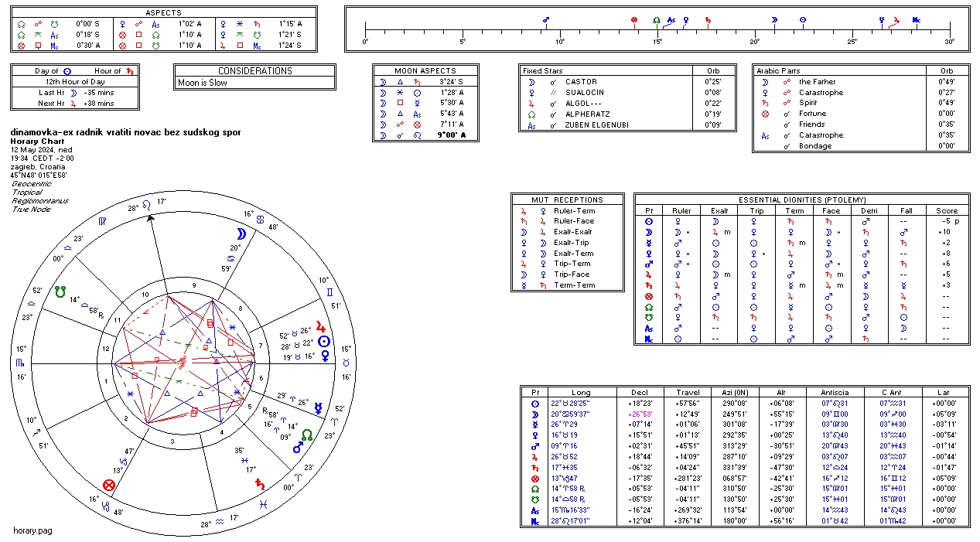This screenshot has height=542, width=980.
Task: Click the Saturn glyph beside 'Hour of'
Action: point(129,71)
